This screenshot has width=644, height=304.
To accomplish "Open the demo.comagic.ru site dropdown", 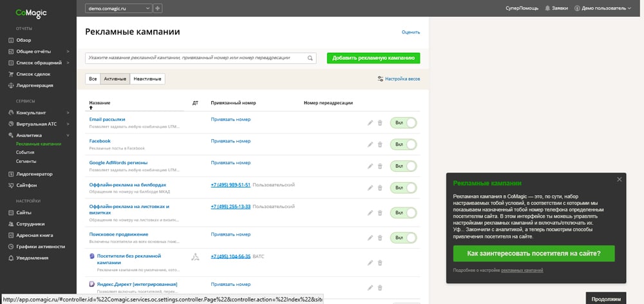I will pos(118,8).
